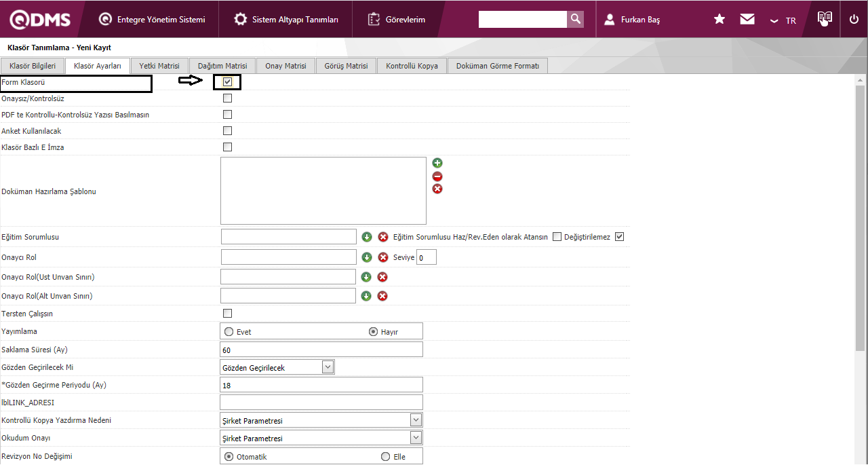Click the Onaycı Rol text field
This screenshot has width=868, height=465.
[289, 257]
